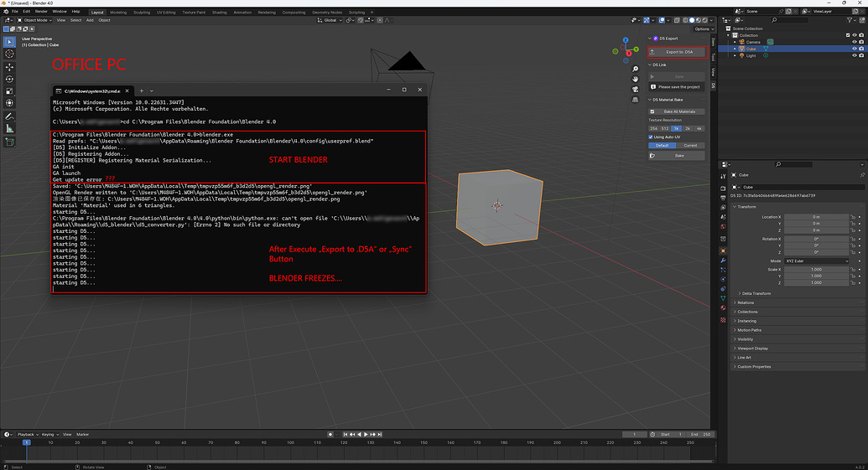Switch to solid viewport shading

[x=691, y=20]
